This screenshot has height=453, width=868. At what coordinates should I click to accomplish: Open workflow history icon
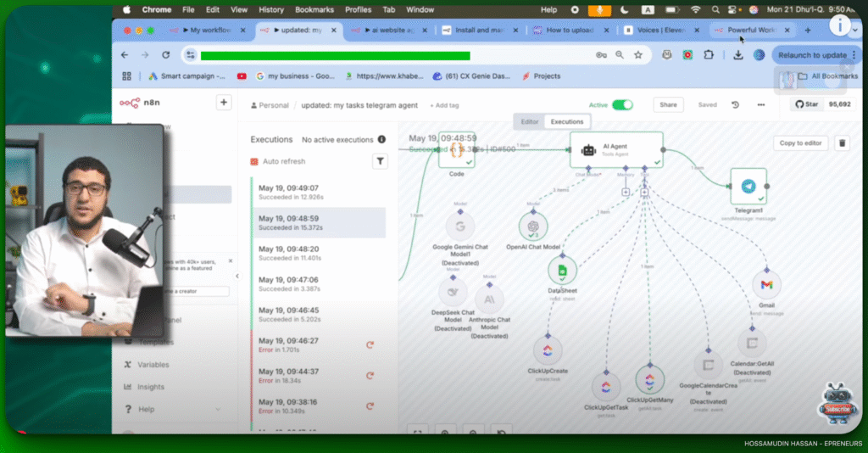pos(735,104)
